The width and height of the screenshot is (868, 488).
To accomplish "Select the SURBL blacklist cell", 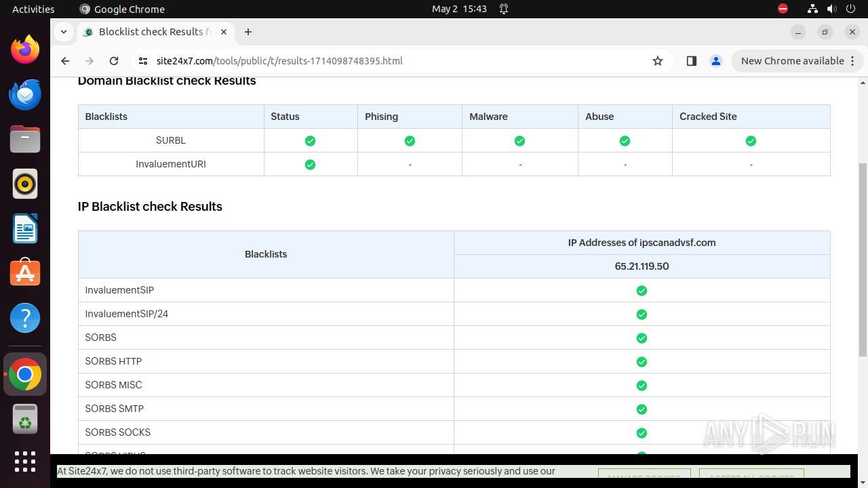I will (171, 140).
